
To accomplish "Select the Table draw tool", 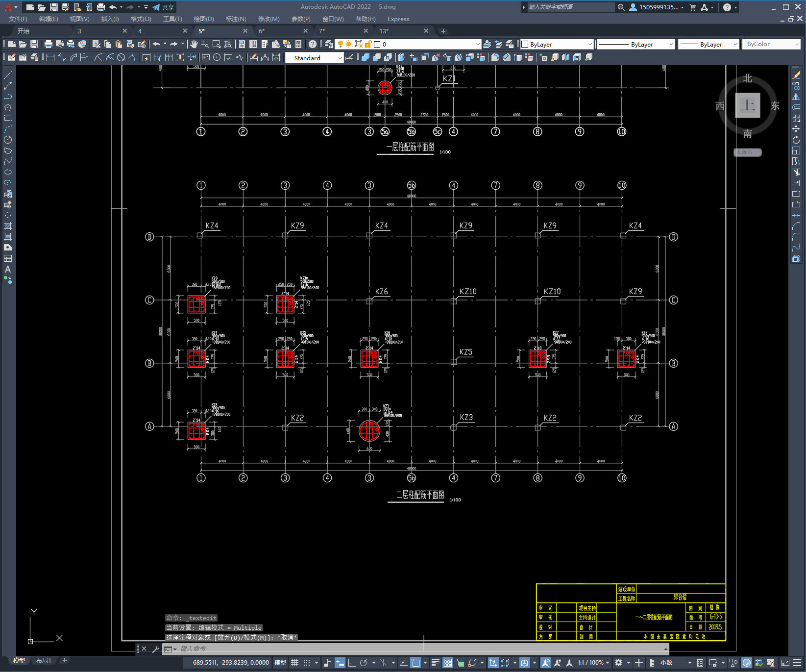I will coord(8,258).
